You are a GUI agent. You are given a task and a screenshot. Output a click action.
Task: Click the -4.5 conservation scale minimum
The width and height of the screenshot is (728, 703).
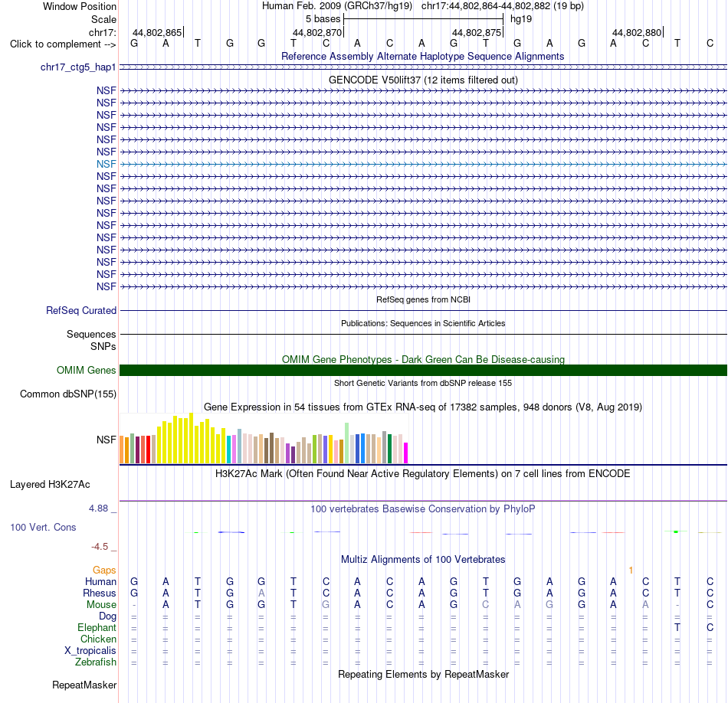100,547
